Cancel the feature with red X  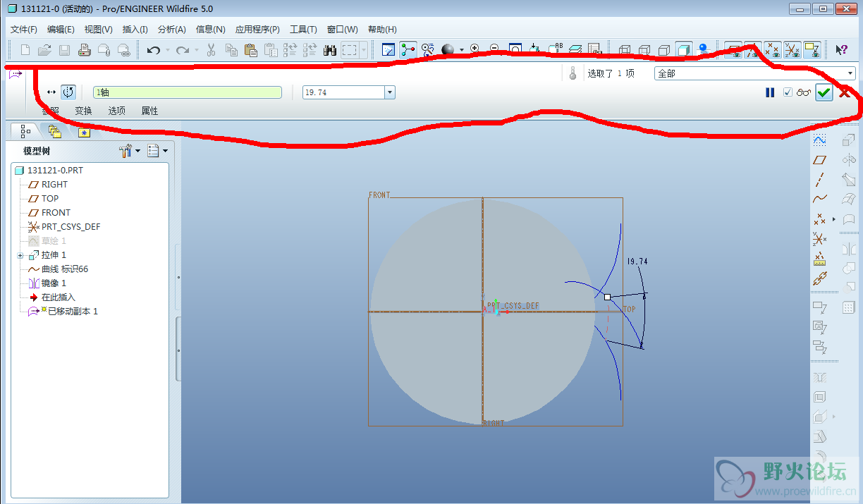pos(845,92)
